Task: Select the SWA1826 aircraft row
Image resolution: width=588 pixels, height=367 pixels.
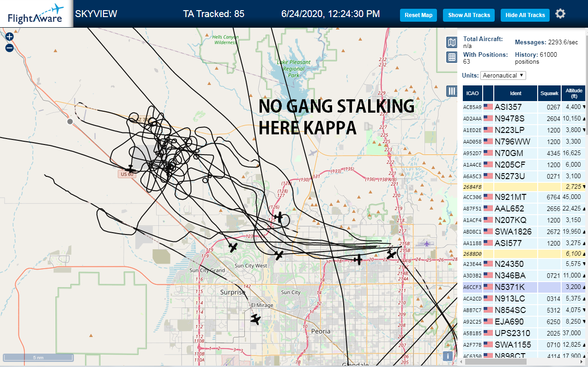Action: (x=524, y=232)
